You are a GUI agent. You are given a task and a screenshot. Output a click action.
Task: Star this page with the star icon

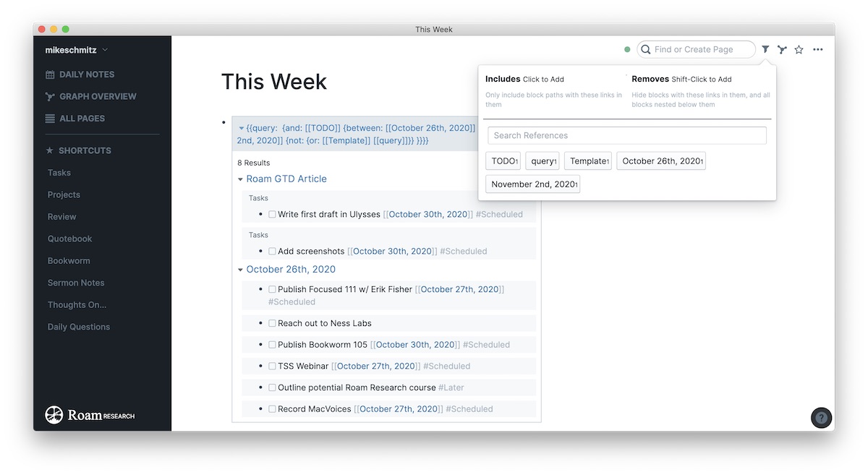click(799, 50)
